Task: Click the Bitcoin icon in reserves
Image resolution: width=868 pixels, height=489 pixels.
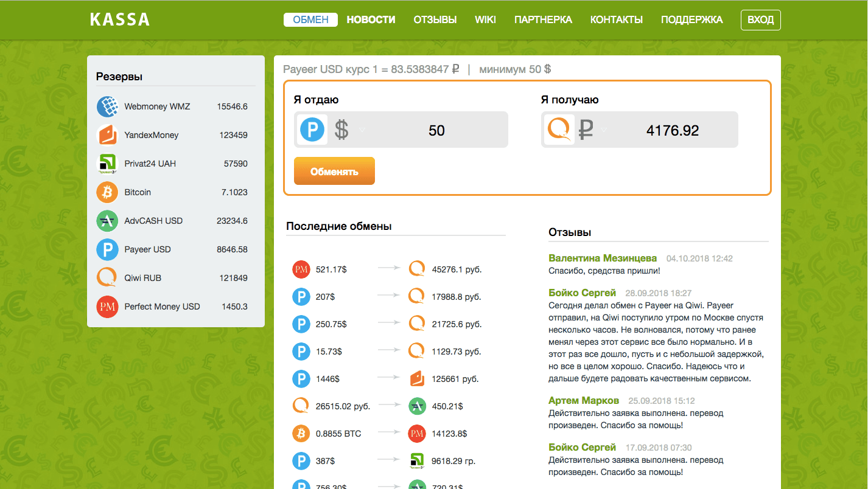Action: 107,192
